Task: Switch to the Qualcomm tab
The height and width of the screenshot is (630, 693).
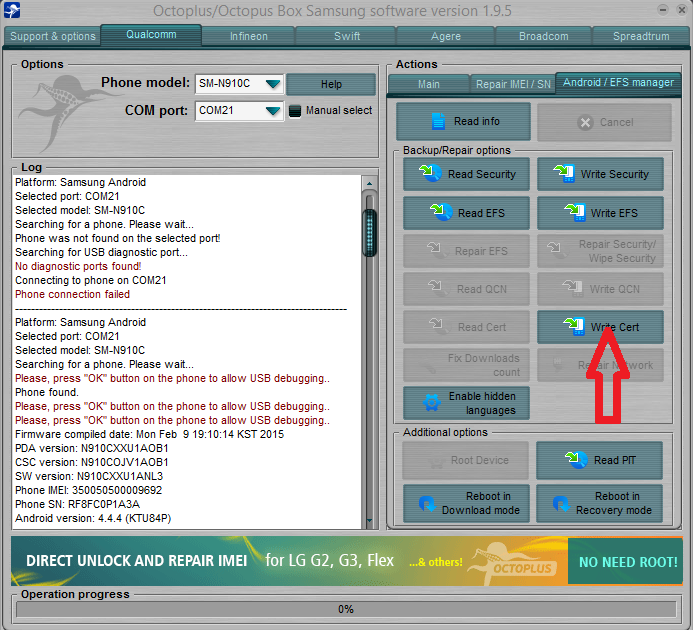Action: (151, 34)
